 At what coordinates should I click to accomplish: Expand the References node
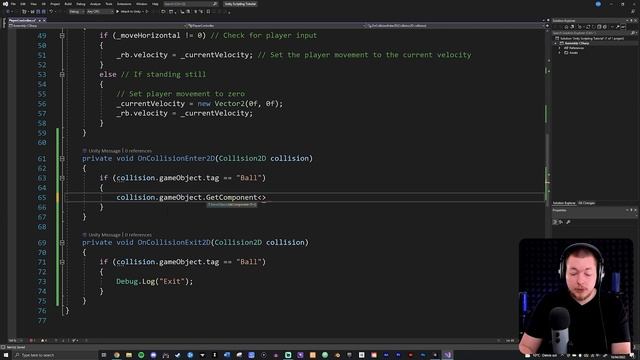[560, 48]
